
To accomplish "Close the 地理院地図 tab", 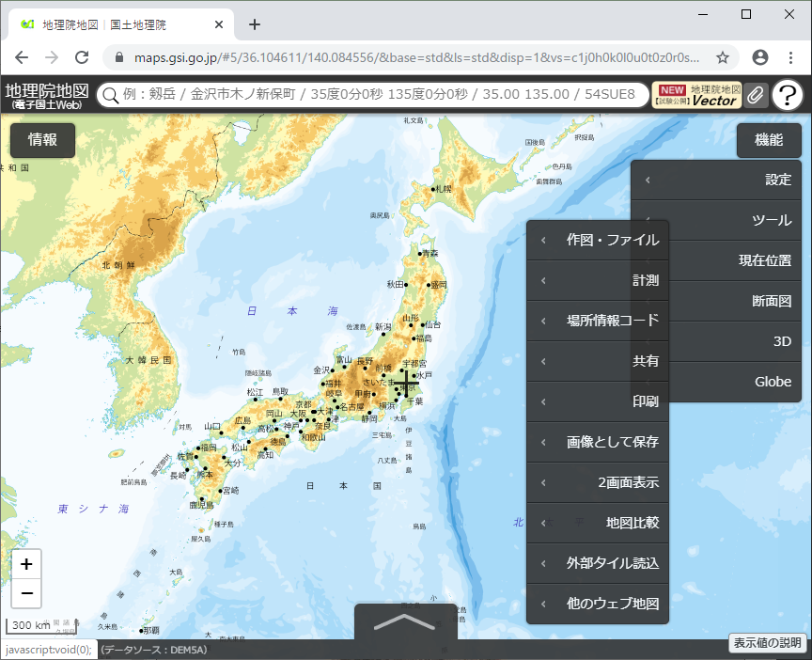I will point(219,24).
